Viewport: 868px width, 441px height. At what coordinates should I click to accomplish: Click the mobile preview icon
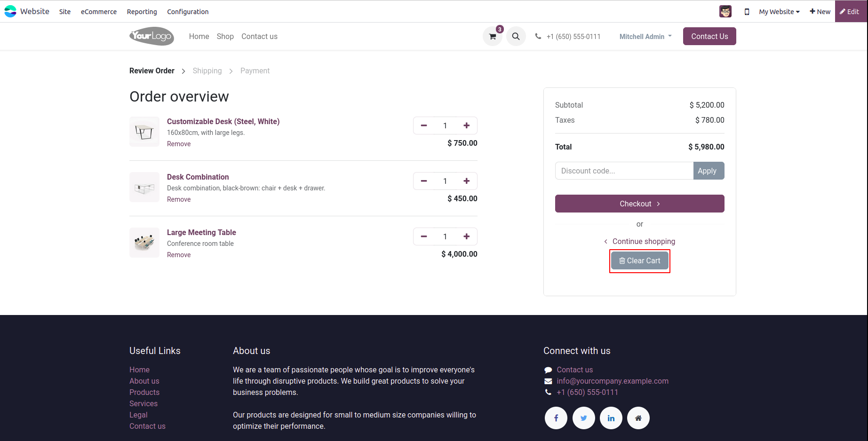click(747, 12)
